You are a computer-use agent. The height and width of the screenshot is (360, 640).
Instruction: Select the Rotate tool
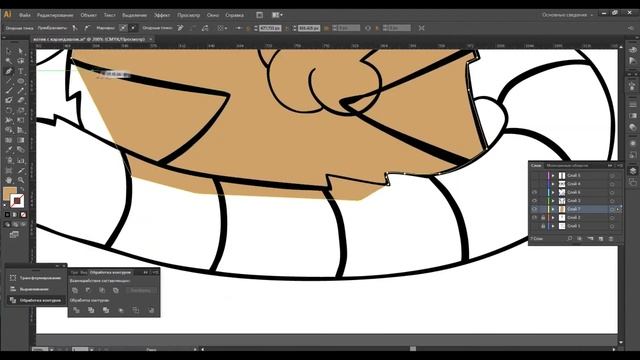point(9,111)
